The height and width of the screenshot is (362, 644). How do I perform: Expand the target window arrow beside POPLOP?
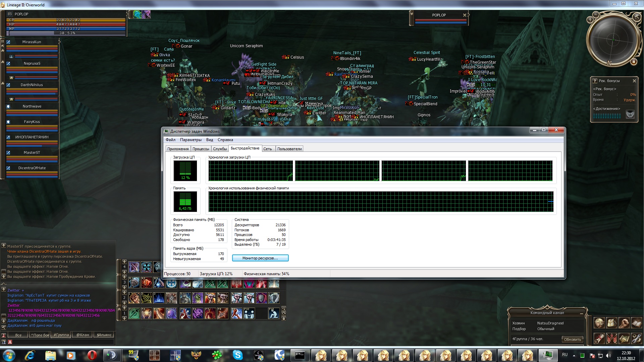pos(469,15)
